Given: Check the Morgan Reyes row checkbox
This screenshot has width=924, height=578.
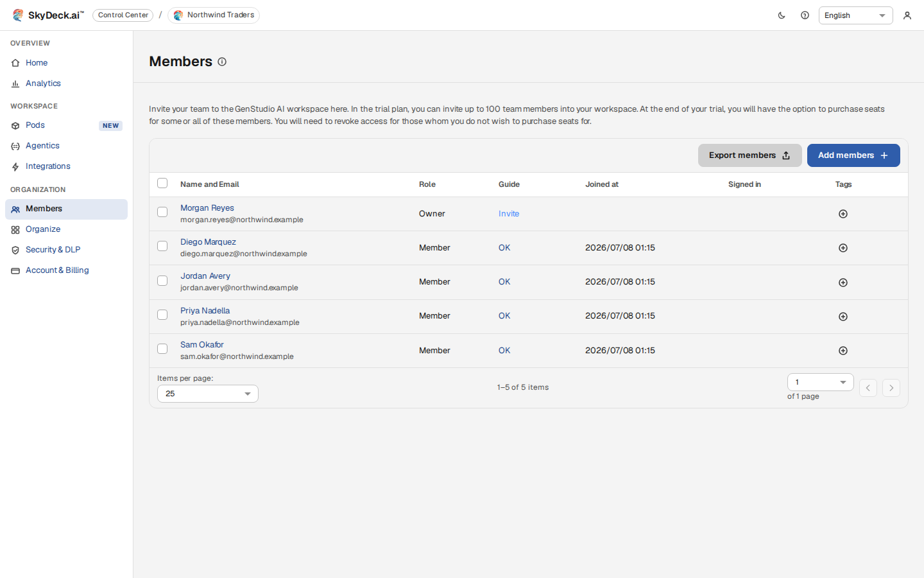Looking at the screenshot, I should (162, 212).
